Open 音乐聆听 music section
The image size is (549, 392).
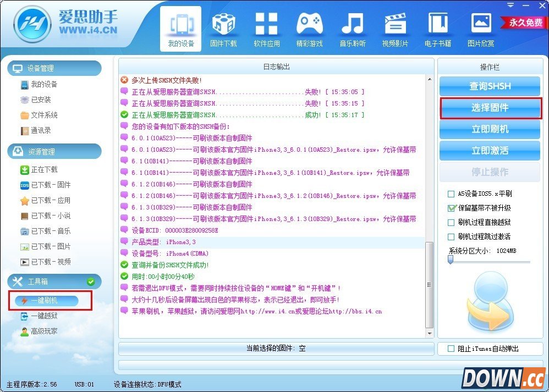pos(353,27)
